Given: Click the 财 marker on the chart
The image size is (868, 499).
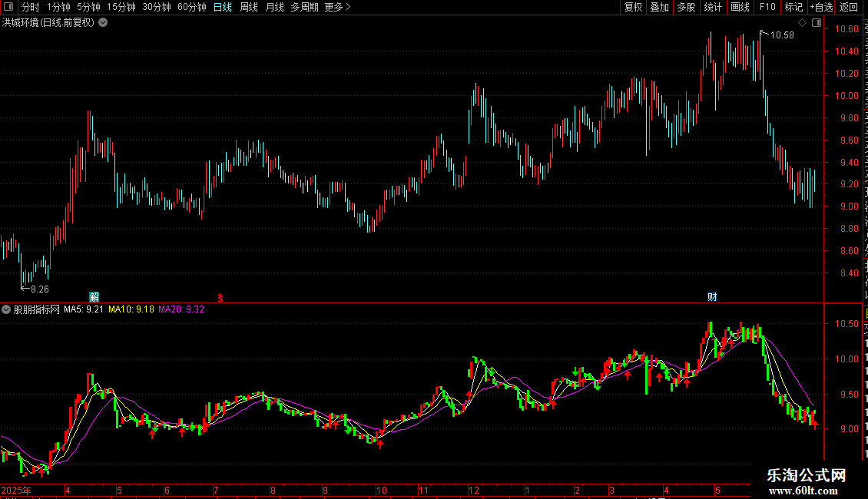Looking at the screenshot, I should [x=712, y=297].
